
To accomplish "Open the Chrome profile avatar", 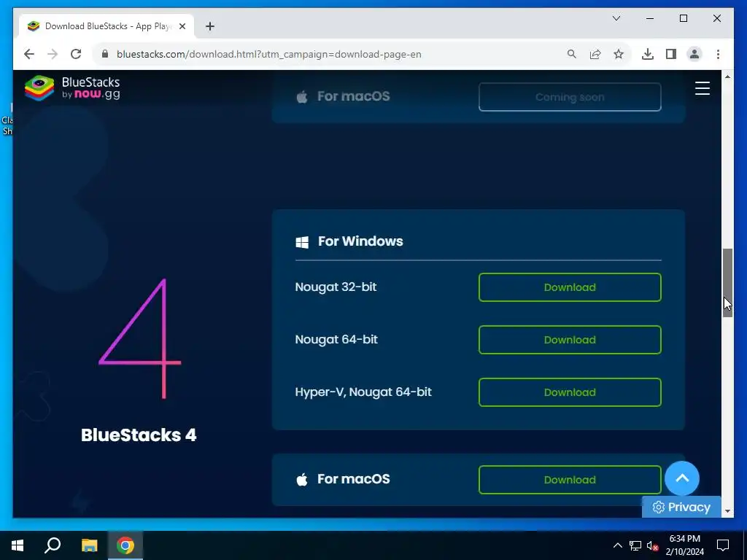I will (x=694, y=54).
